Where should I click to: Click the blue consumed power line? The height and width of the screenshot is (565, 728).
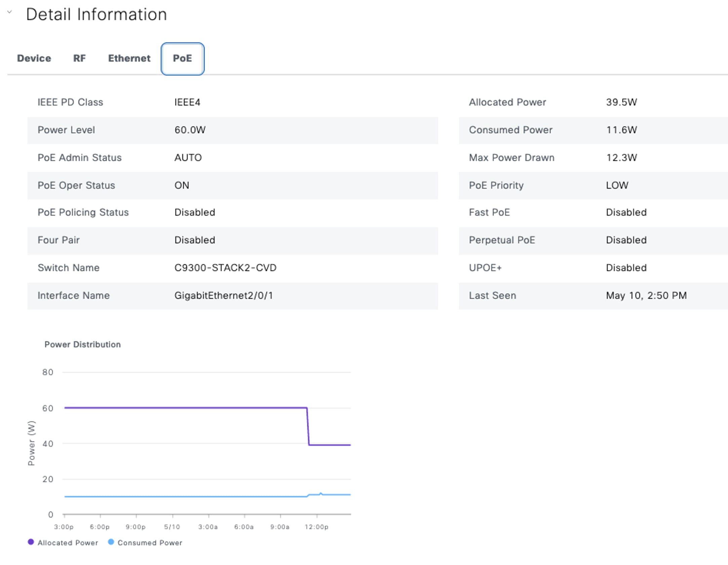(185, 496)
